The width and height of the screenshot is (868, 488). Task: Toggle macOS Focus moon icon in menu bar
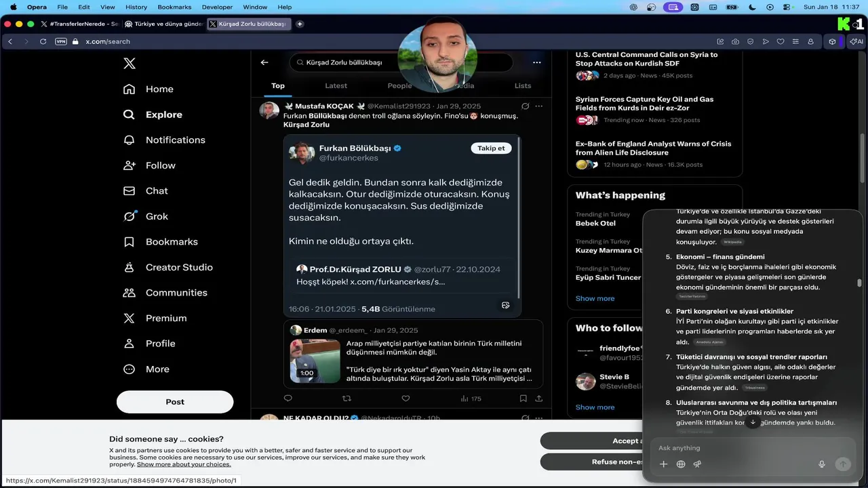pos(752,7)
